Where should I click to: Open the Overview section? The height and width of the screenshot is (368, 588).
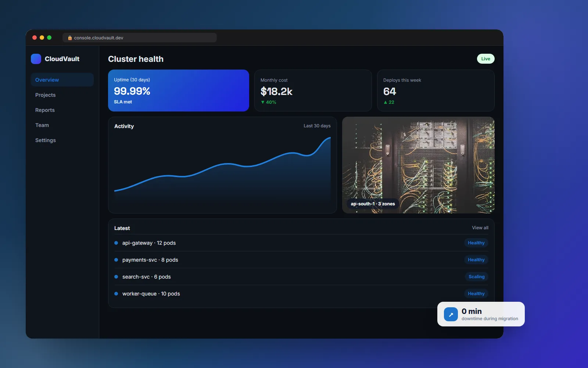coord(62,80)
